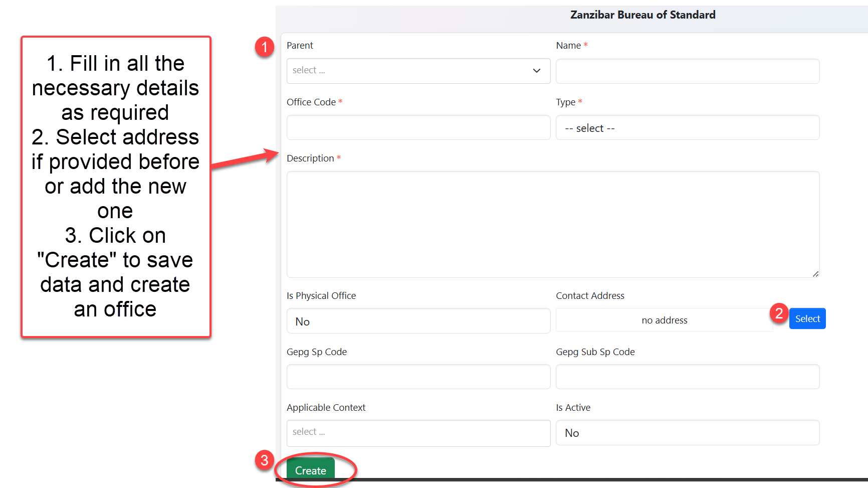
Task: Open the Is Active dropdown
Action: pos(687,433)
